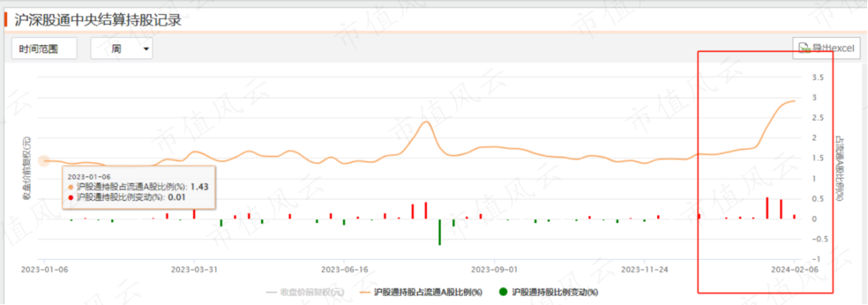Open the 时间范围 time range selector
This screenshot has height=305, width=868.
pos(44,49)
